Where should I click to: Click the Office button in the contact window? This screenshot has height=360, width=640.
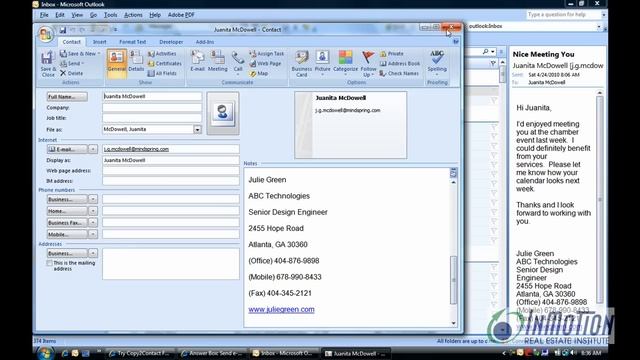pyautogui.click(x=46, y=34)
